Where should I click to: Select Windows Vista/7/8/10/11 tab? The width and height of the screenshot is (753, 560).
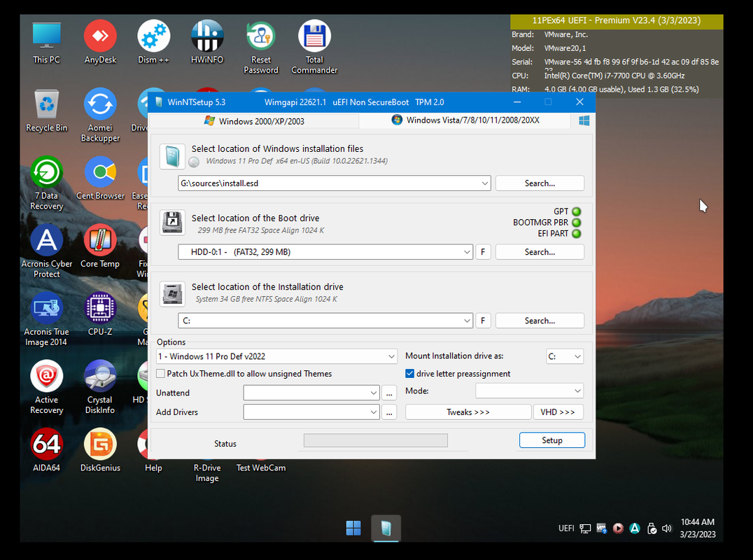pyautogui.click(x=465, y=120)
